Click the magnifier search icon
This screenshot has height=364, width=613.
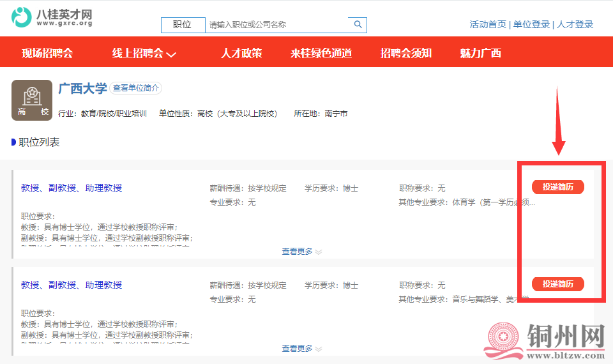(x=358, y=25)
